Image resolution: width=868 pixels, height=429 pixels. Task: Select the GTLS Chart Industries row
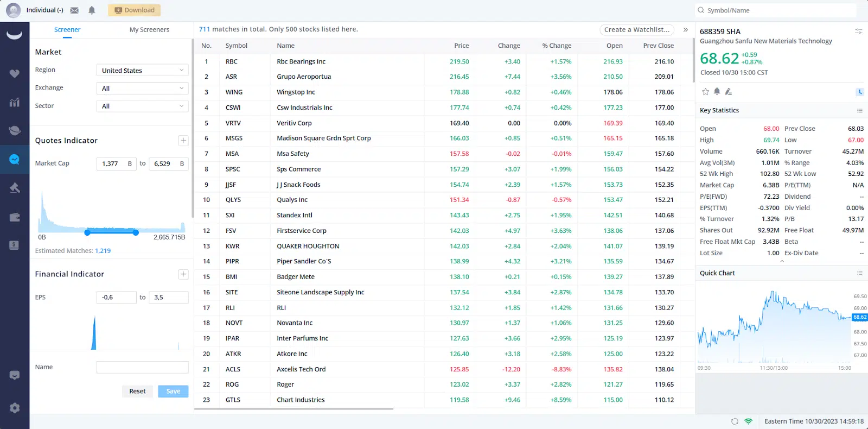click(443, 400)
